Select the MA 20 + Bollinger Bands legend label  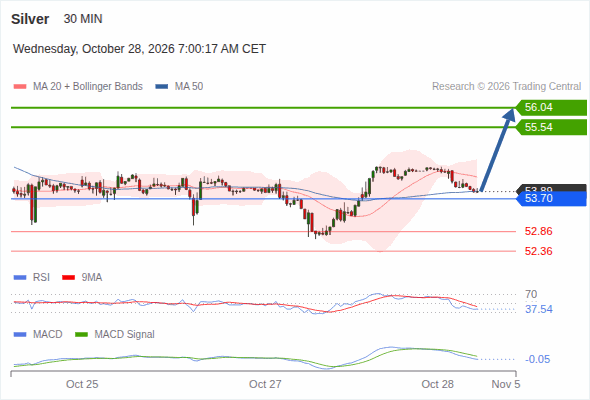point(88,87)
